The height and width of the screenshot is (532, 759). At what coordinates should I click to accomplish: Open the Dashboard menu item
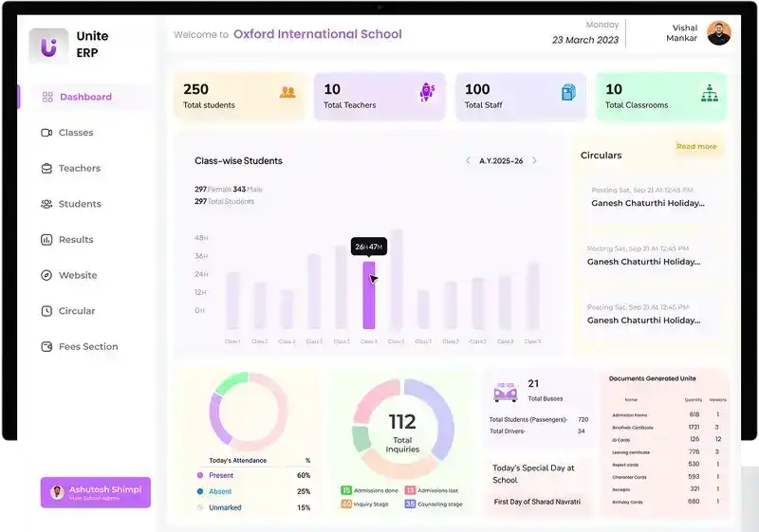[90, 97]
